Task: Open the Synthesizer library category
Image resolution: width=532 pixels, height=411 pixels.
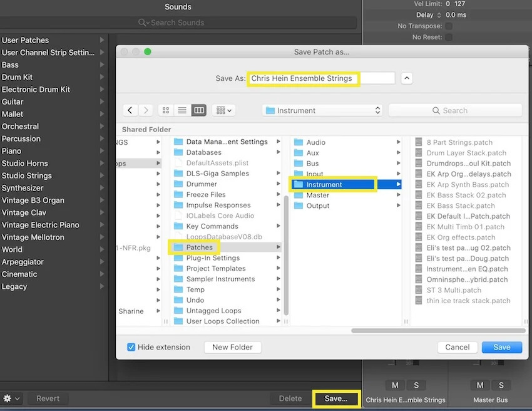Action: [x=53, y=188]
